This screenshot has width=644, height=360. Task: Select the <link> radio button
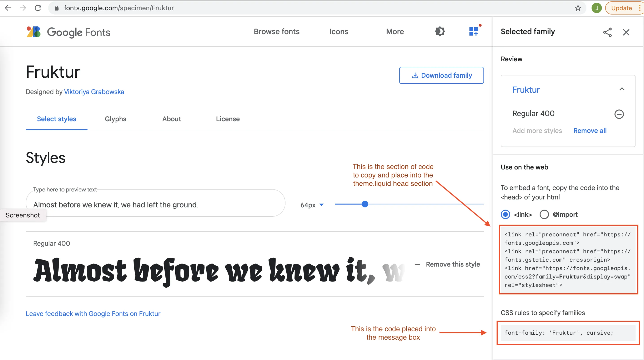coord(505,214)
